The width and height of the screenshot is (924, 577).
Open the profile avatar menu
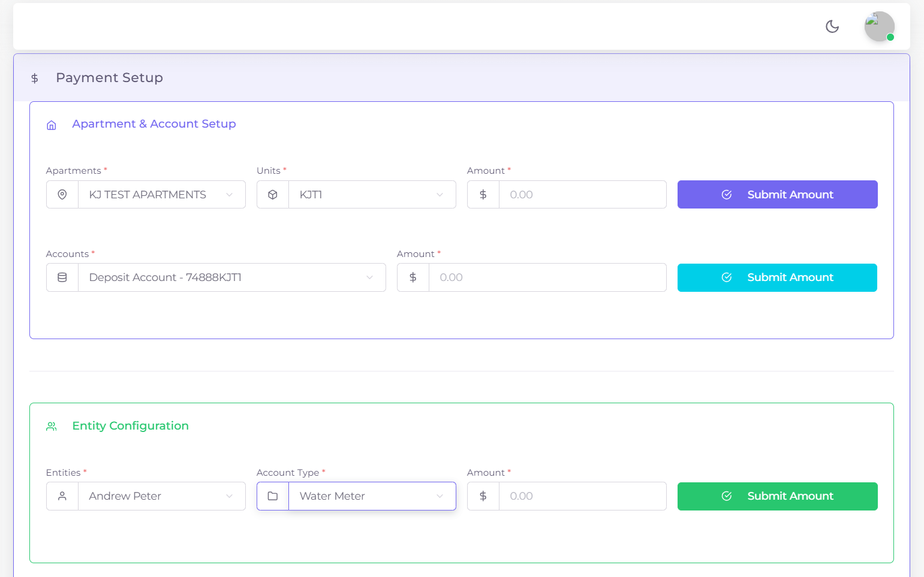pos(879,26)
